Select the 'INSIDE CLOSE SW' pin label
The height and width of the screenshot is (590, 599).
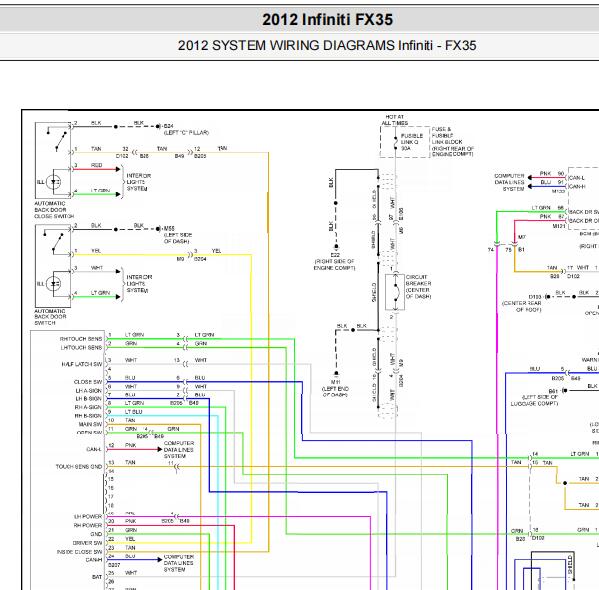[79, 552]
